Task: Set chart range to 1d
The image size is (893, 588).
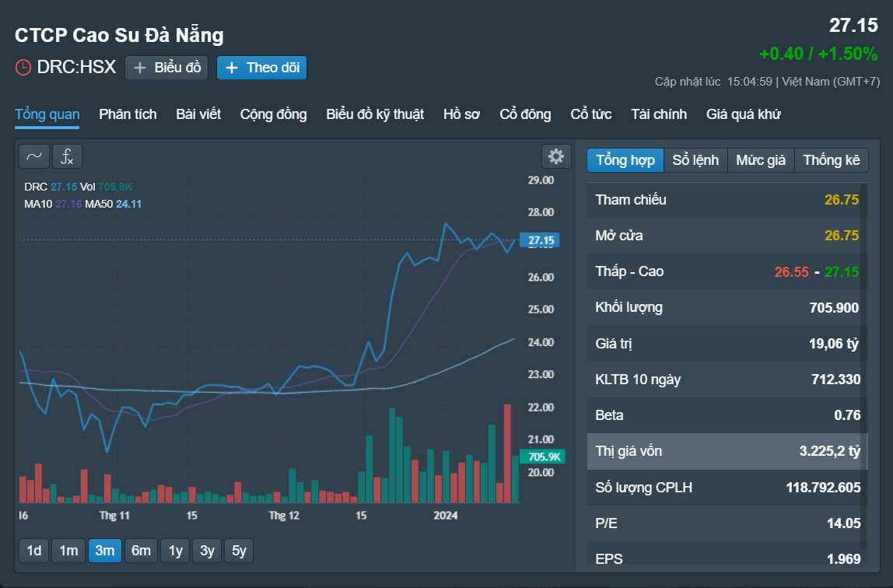Action: (x=34, y=551)
